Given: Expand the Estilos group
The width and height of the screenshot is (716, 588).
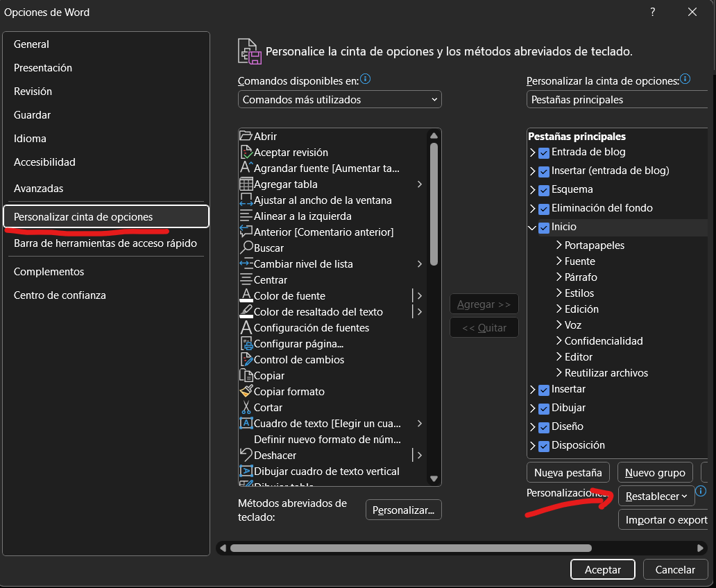Looking at the screenshot, I should tap(559, 293).
